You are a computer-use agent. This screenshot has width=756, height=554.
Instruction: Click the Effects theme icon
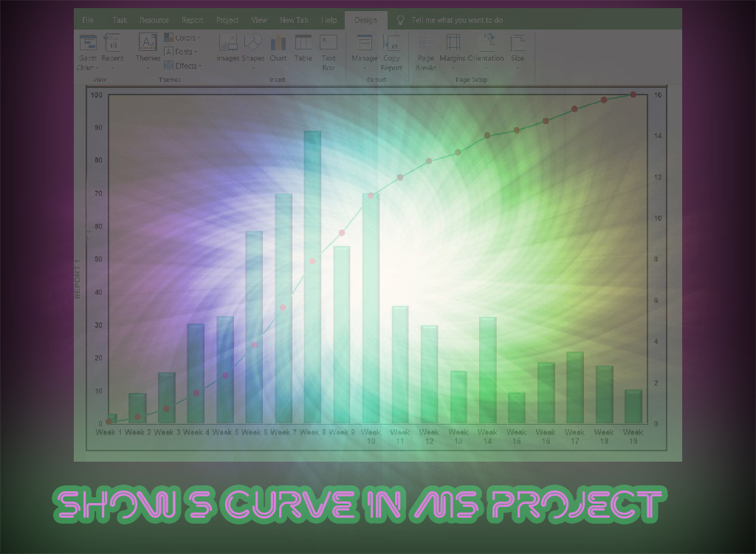tap(169, 66)
